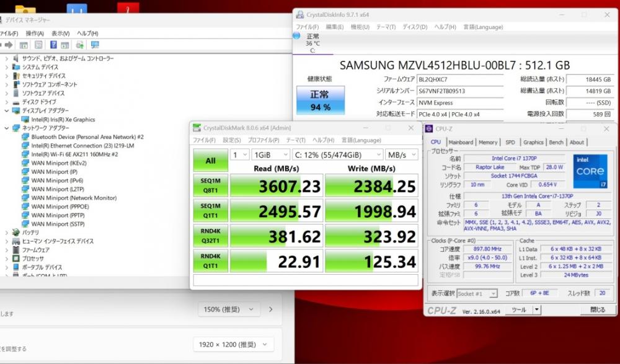
Task: Expand the ヒューマン インターフェイス デバイス node
Action: [x=6, y=241]
